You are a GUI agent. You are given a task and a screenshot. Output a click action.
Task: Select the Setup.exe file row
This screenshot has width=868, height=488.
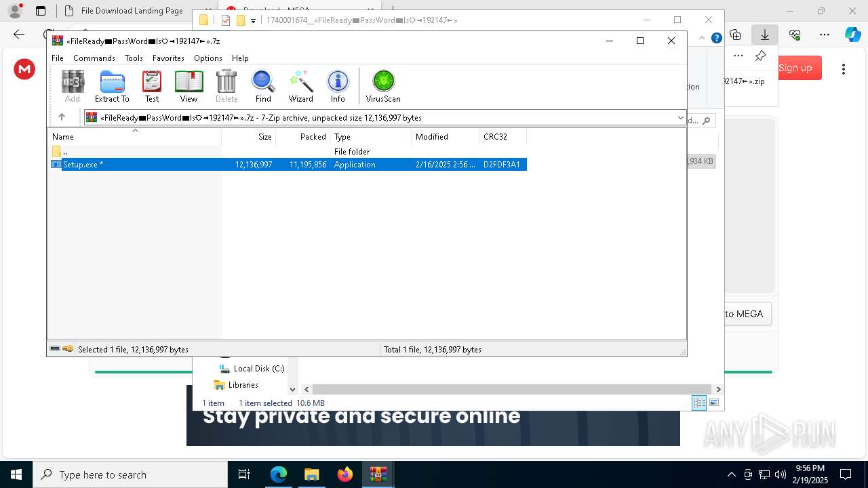[288, 165]
